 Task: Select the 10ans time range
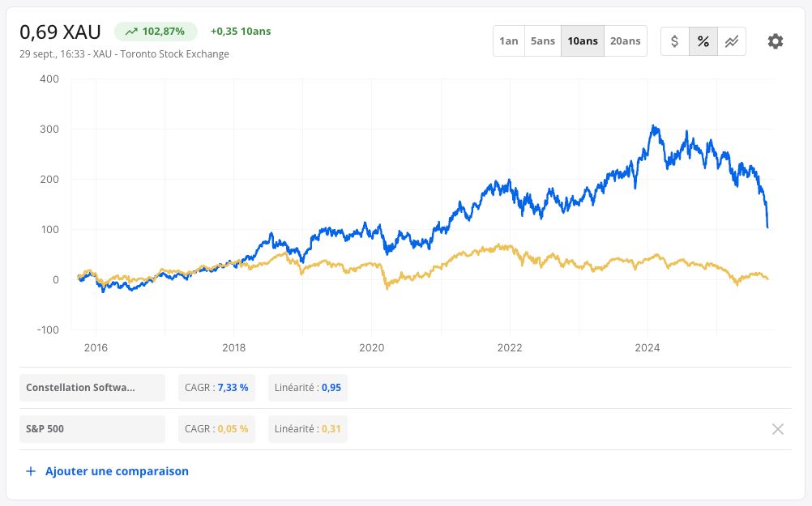pos(583,40)
